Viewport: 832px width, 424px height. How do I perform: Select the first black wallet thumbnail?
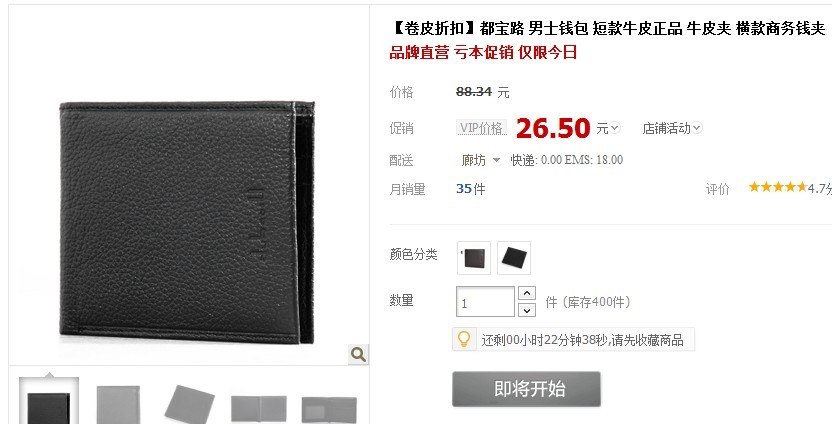click(x=49, y=403)
